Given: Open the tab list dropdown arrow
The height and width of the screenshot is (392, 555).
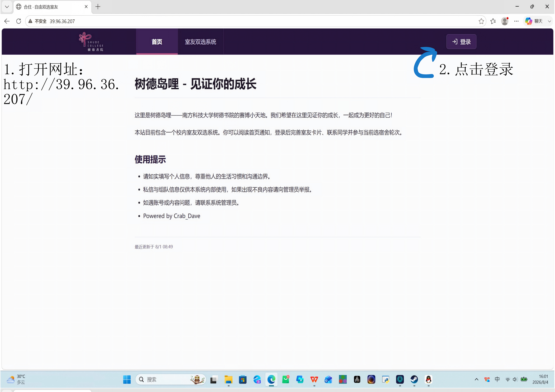Looking at the screenshot, I should pyautogui.click(x=7, y=7).
